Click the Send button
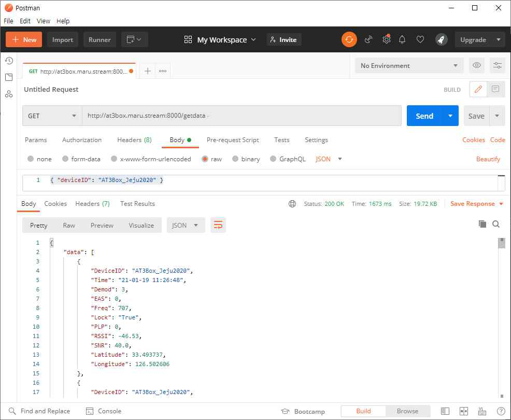Image resolution: width=511 pixels, height=420 pixels. (424, 116)
